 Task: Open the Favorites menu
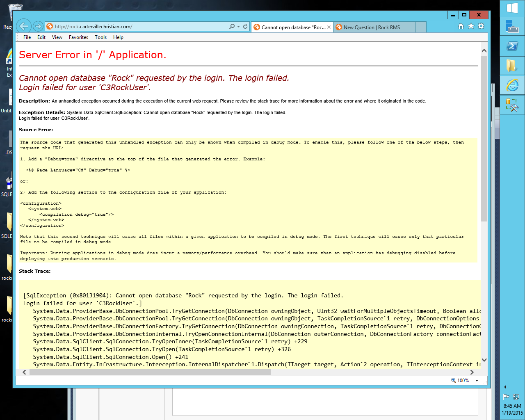(x=78, y=37)
